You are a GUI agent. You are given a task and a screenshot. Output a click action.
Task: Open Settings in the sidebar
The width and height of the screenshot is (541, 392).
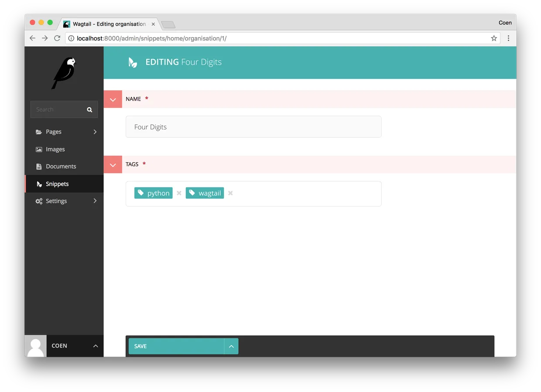pos(56,201)
